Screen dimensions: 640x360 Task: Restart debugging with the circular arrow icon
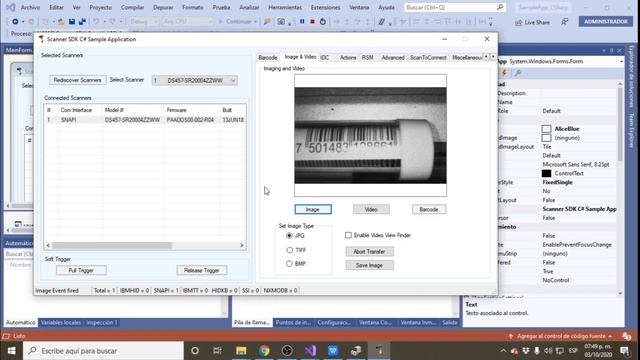click(322, 22)
